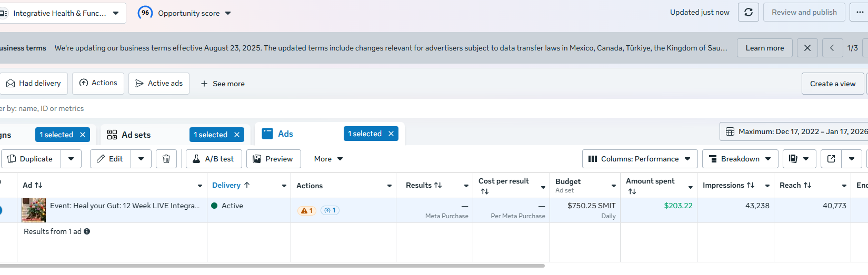Delete the selected ad with trash icon

click(x=166, y=159)
